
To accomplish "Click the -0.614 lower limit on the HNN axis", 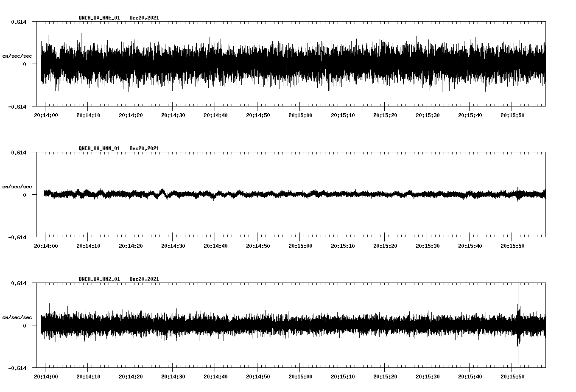I will point(17,237).
